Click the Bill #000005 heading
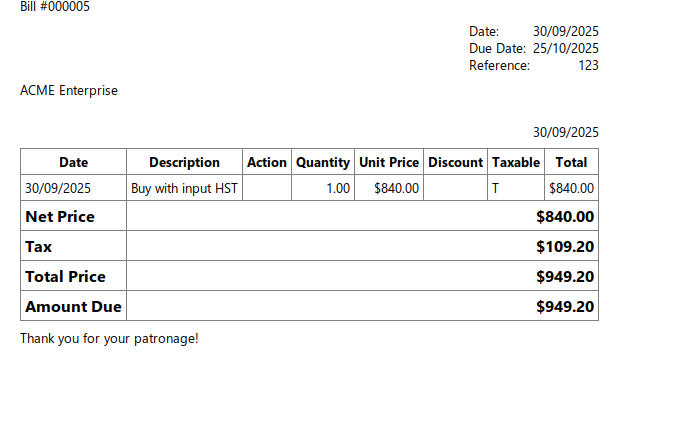The height and width of the screenshot is (428, 683). [55, 6]
